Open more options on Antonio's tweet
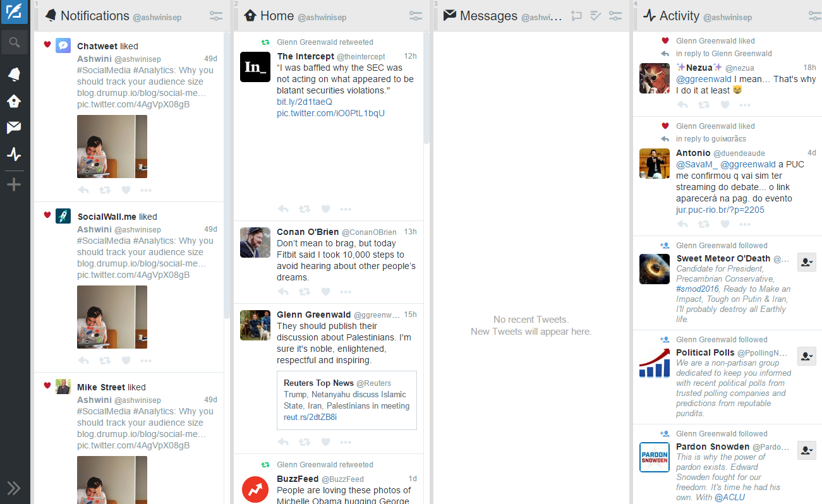 click(x=745, y=224)
